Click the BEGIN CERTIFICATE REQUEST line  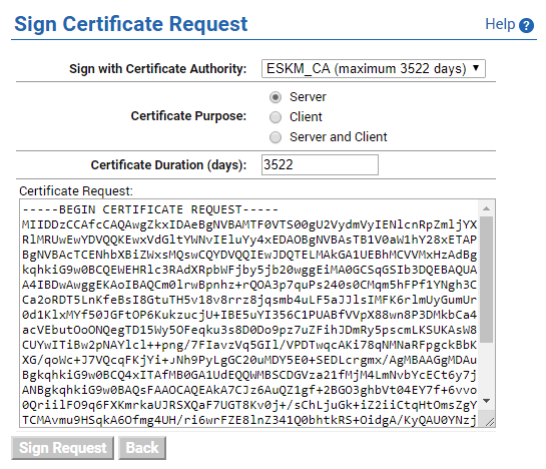point(150,210)
